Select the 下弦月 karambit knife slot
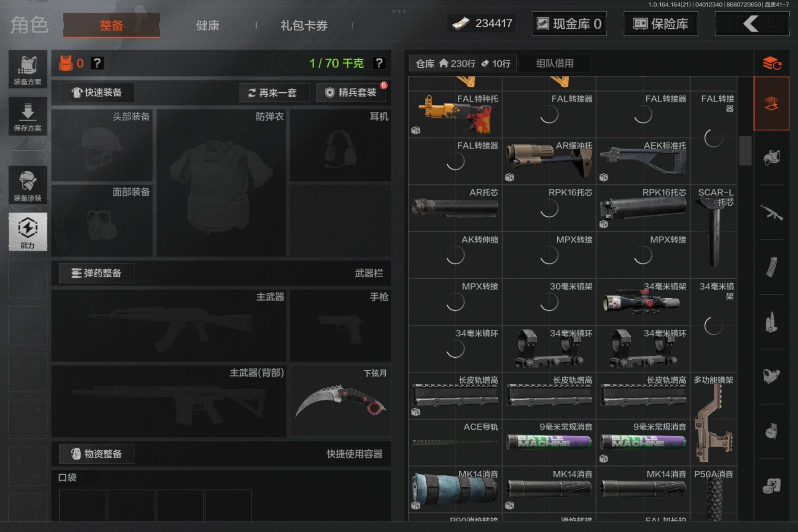The width and height of the screenshot is (798, 532). pyautogui.click(x=340, y=401)
